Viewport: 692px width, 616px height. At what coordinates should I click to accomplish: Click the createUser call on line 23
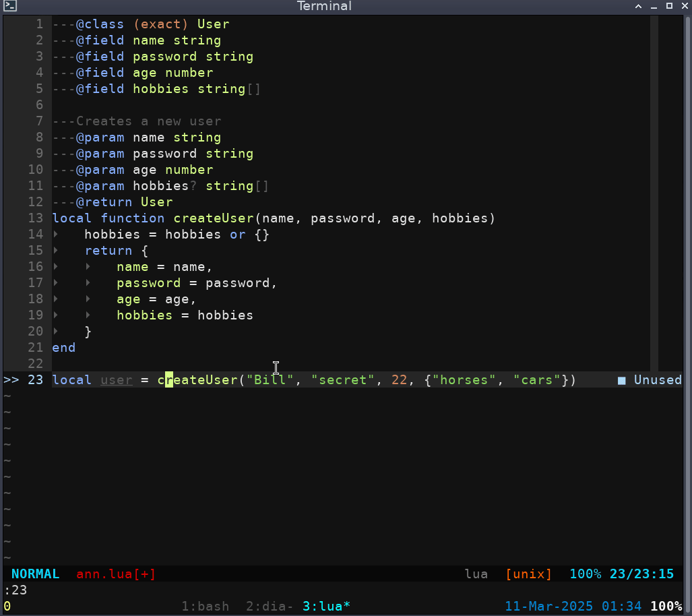197,379
